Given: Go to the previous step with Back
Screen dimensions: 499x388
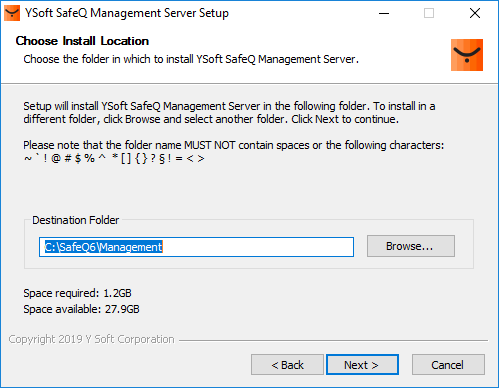Looking at the screenshot, I should 287,365.
